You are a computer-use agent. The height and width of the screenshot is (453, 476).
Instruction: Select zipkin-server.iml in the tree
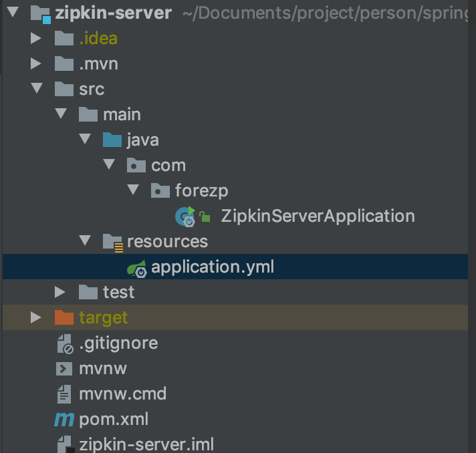146,444
